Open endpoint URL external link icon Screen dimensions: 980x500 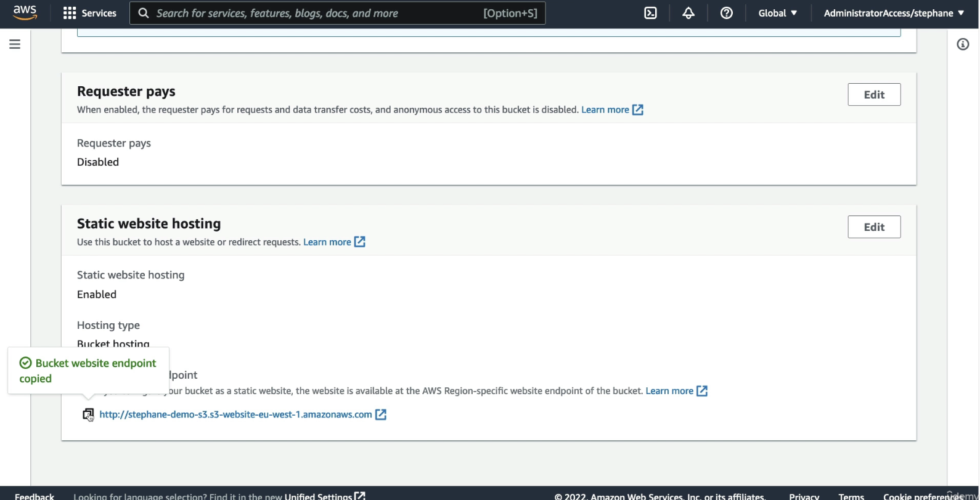click(381, 414)
